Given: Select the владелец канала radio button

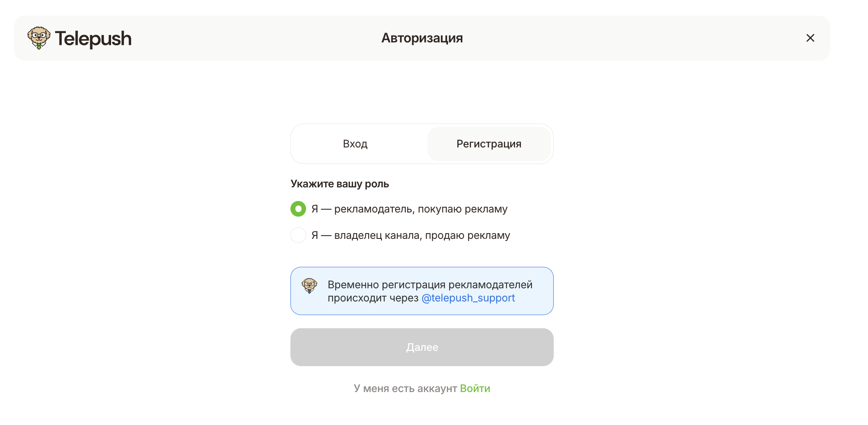Looking at the screenshot, I should tap(298, 235).
